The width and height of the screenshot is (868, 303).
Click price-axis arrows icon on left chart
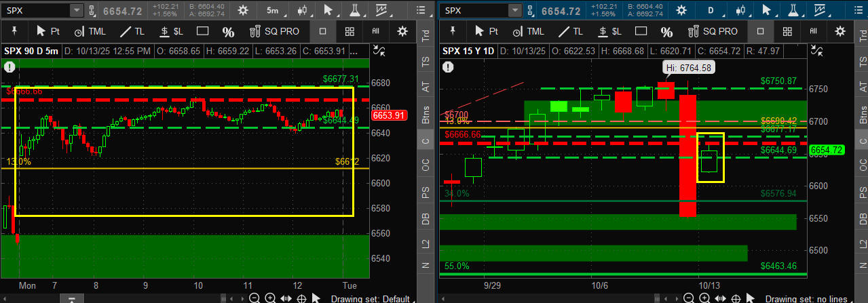click(380, 51)
